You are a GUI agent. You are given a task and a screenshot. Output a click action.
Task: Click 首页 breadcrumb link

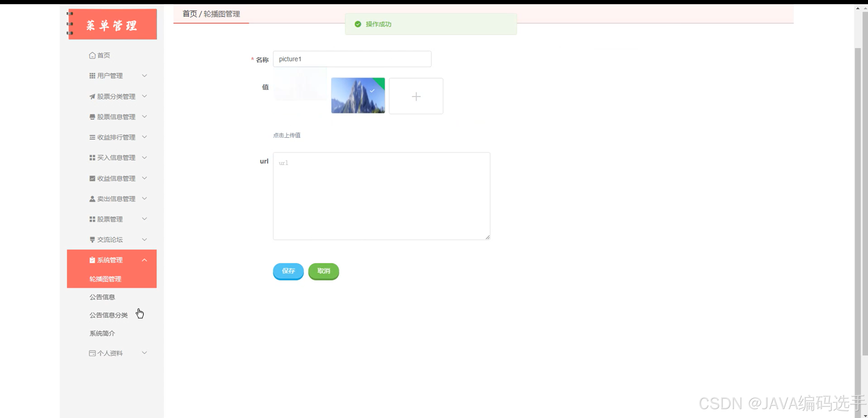[190, 14]
